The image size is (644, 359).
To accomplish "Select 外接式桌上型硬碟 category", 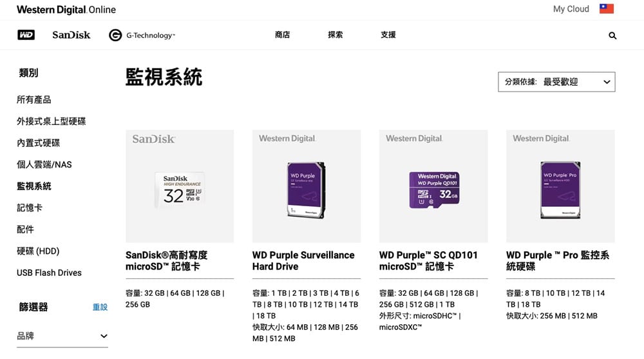I will click(x=52, y=121).
